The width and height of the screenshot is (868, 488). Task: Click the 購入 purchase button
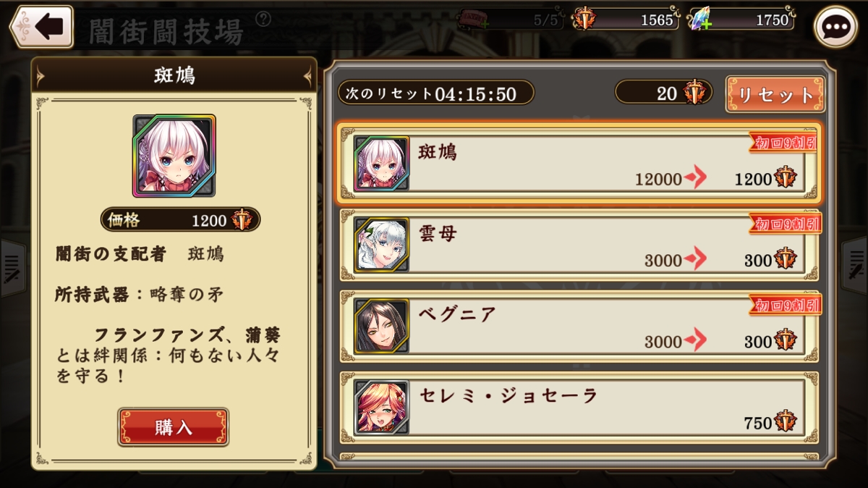click(174, 427)
